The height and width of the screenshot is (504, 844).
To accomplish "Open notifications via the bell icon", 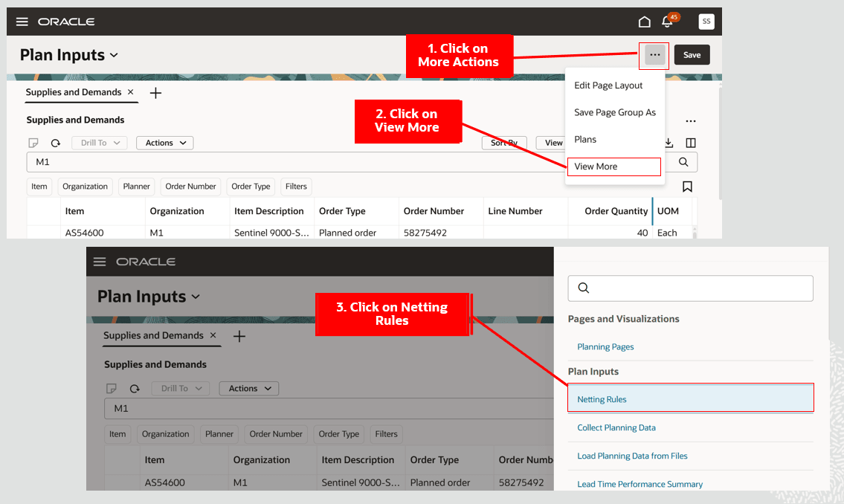I will click(667, 22).
